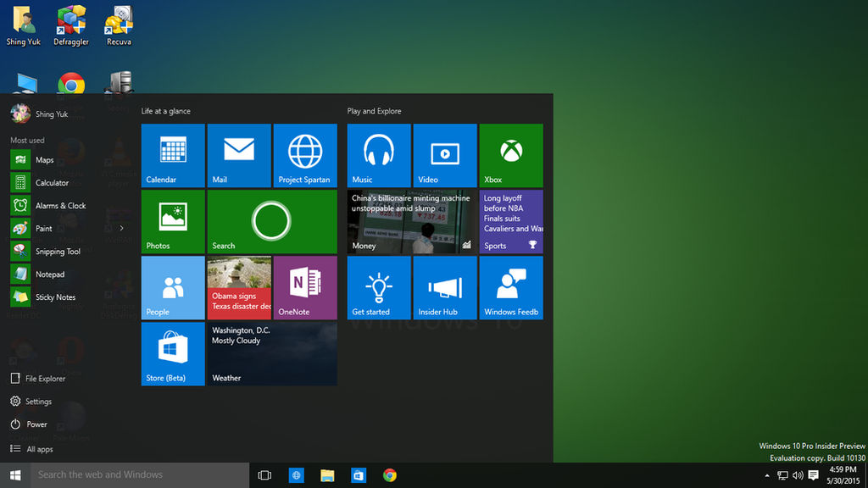Show All apps list
The height and width of the screenshot is (488, 868).
(31, 449)
